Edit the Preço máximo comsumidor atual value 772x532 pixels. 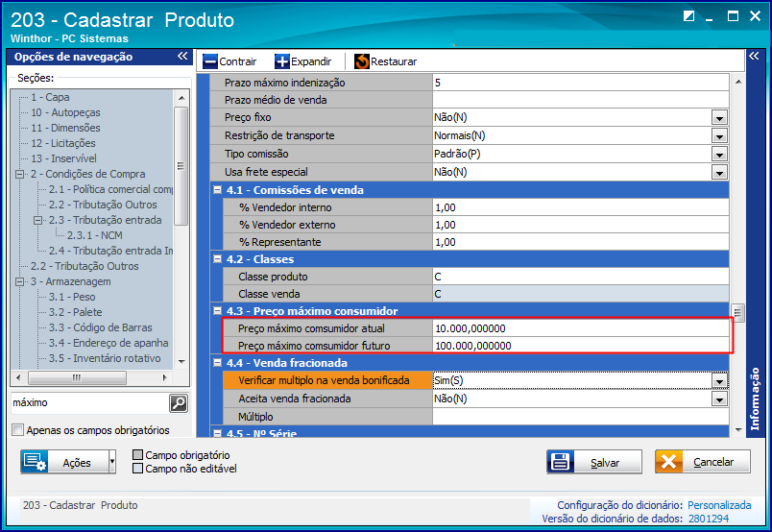pyautogui.click(x=581, y=328)
